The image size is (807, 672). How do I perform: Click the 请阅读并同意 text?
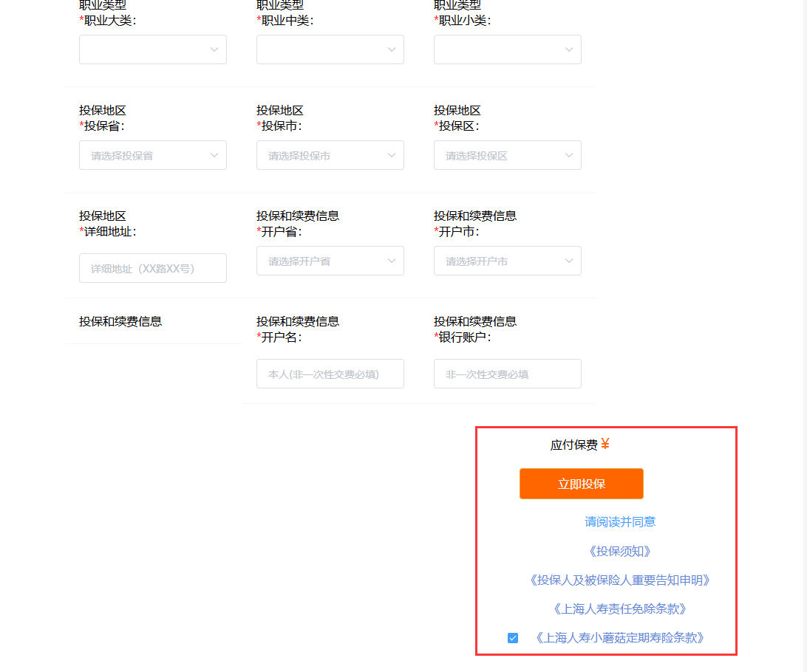tap(619, 522)
